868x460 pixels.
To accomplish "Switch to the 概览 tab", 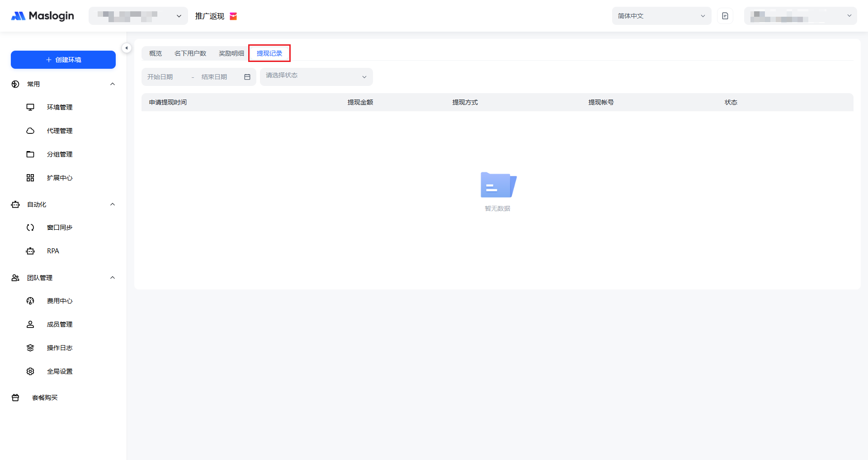I will click(x=156, y=53).
